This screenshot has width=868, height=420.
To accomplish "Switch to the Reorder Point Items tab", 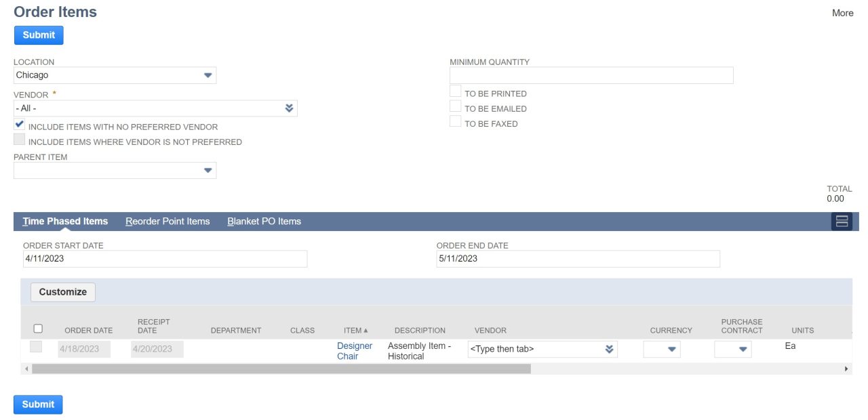I will coord(167,221).
